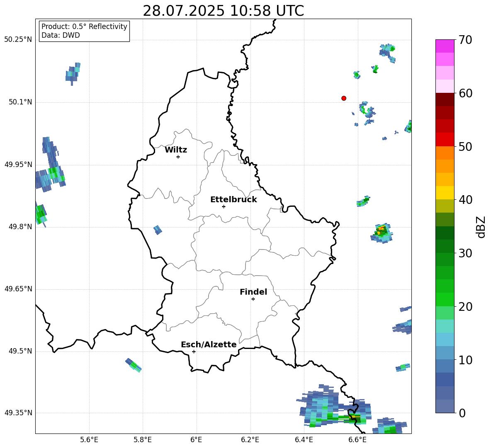Click the 0 tick on colorbar
This screenshot has height=448, width=491.
click(462, 413)
